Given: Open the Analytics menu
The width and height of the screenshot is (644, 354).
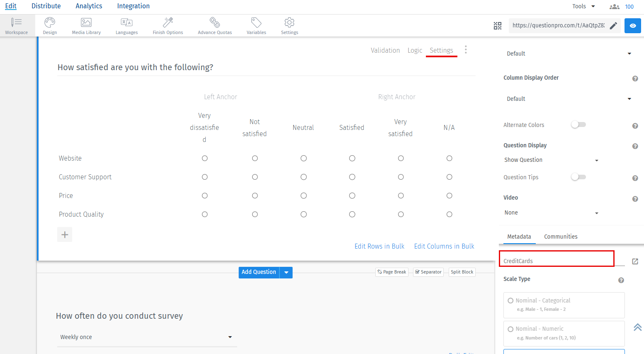Looking at the screenshot, I should click(88, 6).
